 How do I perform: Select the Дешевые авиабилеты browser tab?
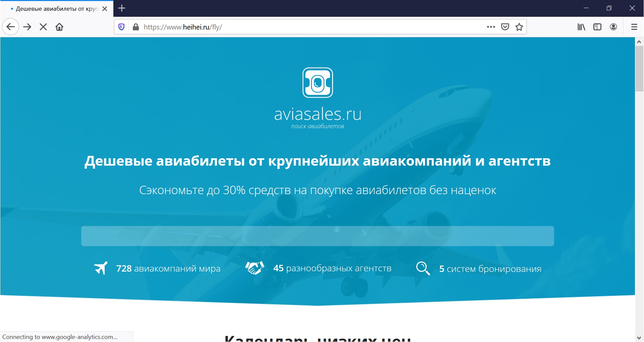point(57,9)
